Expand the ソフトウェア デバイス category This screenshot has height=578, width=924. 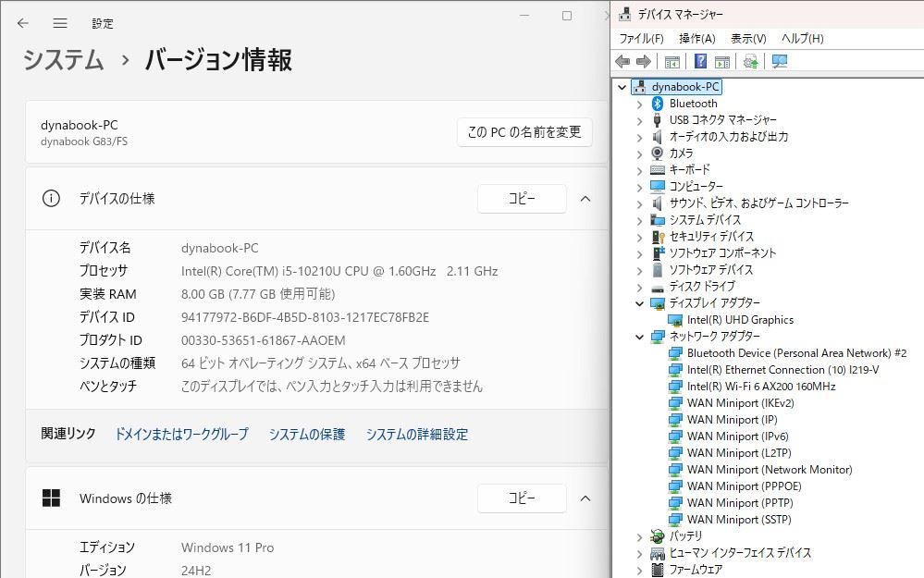(640, 270)
